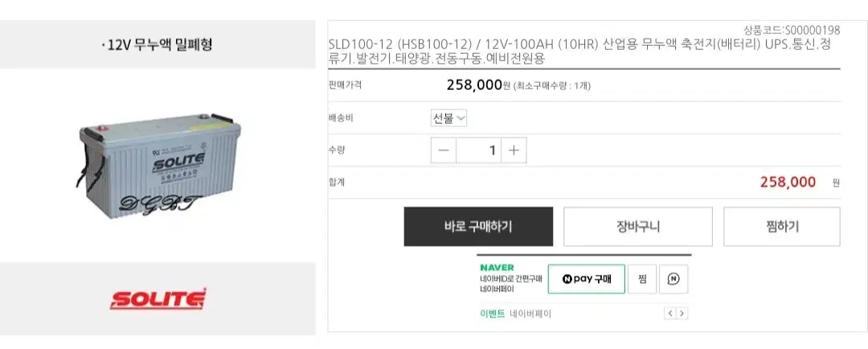Click the round Naver N icon button
This screenshot has width=868, height=349.
point(674,279)
